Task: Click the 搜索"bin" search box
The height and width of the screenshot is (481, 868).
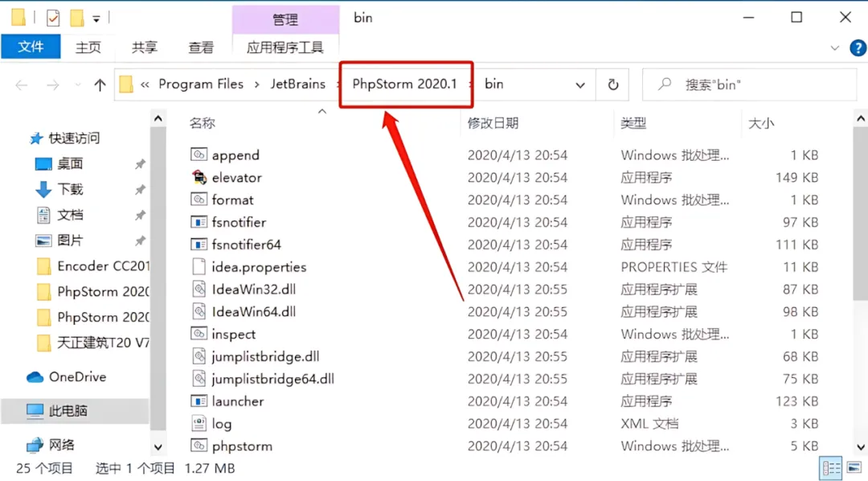Action: click(748, 84)
